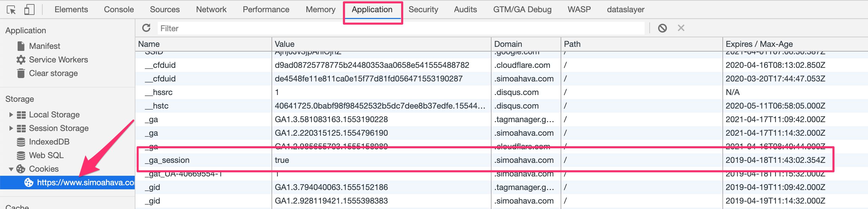Select the https://www.simoahava.com cookies entry
The image size is (868, 209).
click(67, 183)
